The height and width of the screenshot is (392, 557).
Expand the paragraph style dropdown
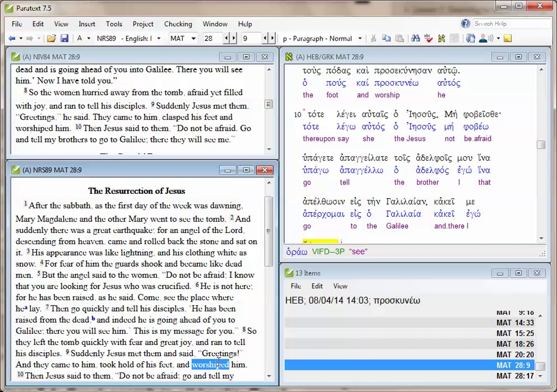[x=360, y=38]
